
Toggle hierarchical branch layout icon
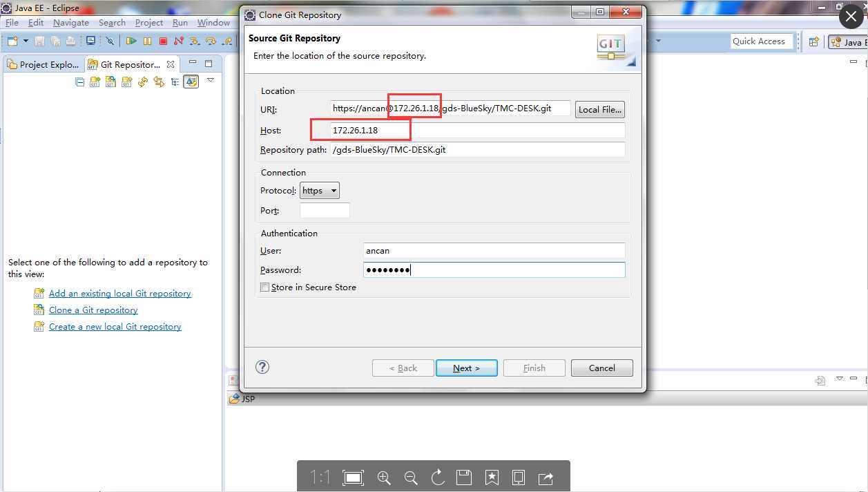175,82
